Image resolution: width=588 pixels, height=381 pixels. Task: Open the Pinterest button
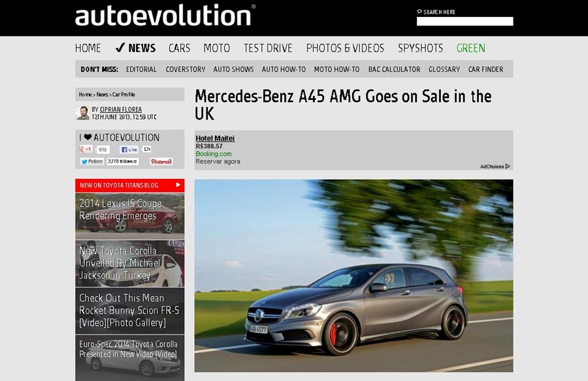pos(161,161)
